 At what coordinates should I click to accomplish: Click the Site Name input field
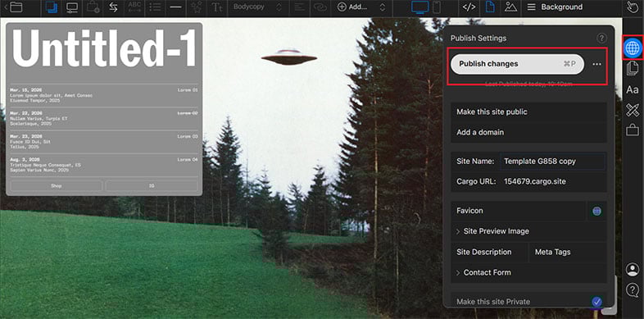pyautogui.click(x=552, y=162)
